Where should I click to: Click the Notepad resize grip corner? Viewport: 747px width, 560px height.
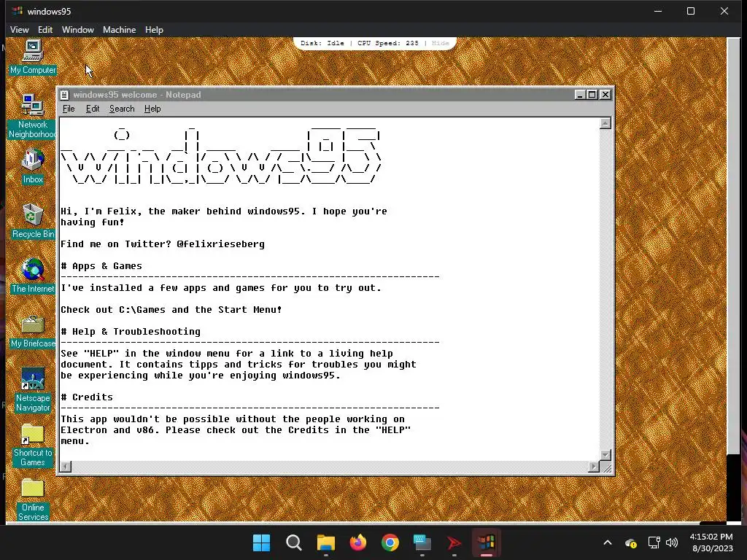coord(606,467)
